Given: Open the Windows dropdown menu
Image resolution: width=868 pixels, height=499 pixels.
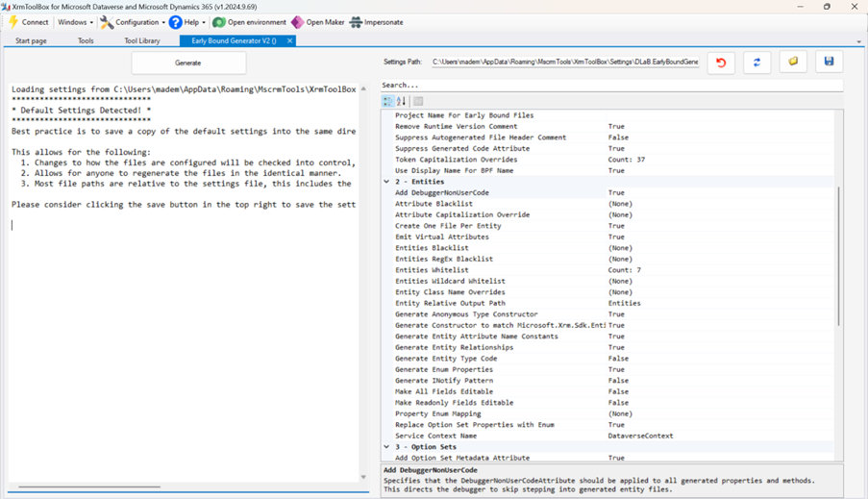Looking at the screenshot, I should point(75,22).
